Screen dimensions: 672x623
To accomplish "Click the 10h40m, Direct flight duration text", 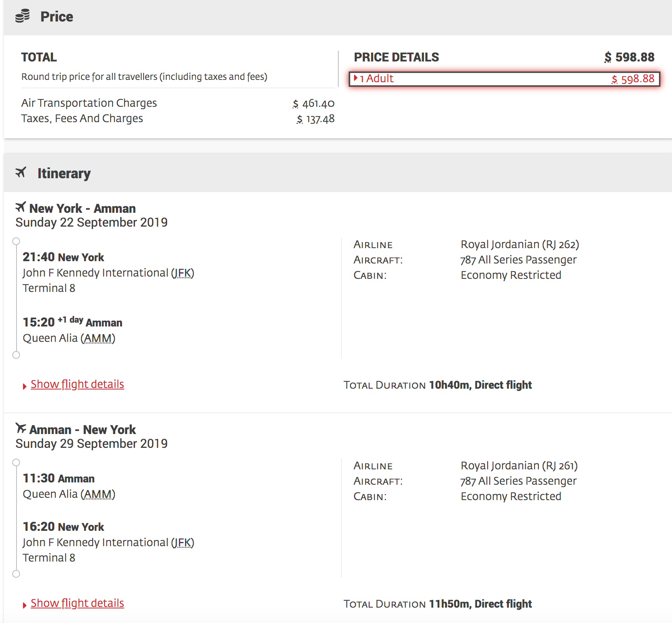I will tap(480, 385).
